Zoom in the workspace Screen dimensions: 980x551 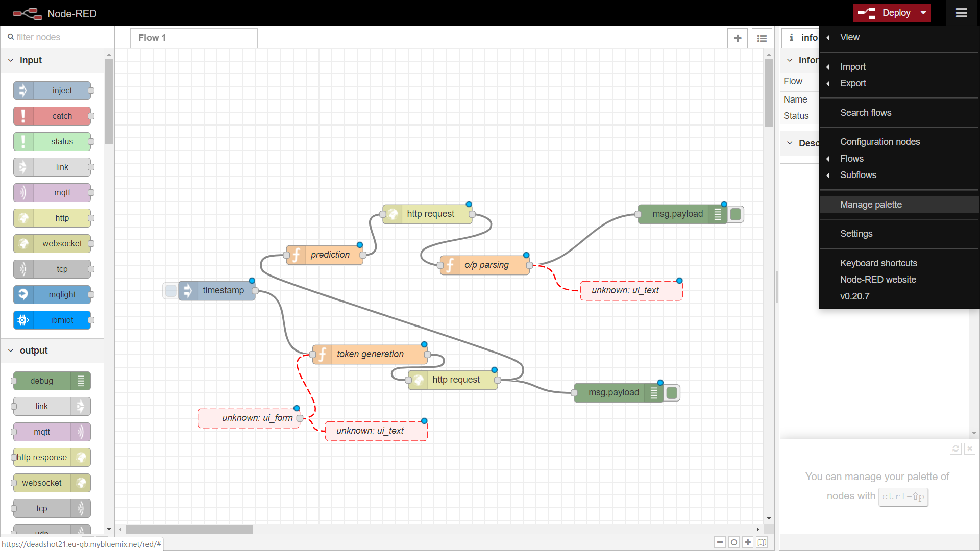pyautogui.click(x=748, y=542)
